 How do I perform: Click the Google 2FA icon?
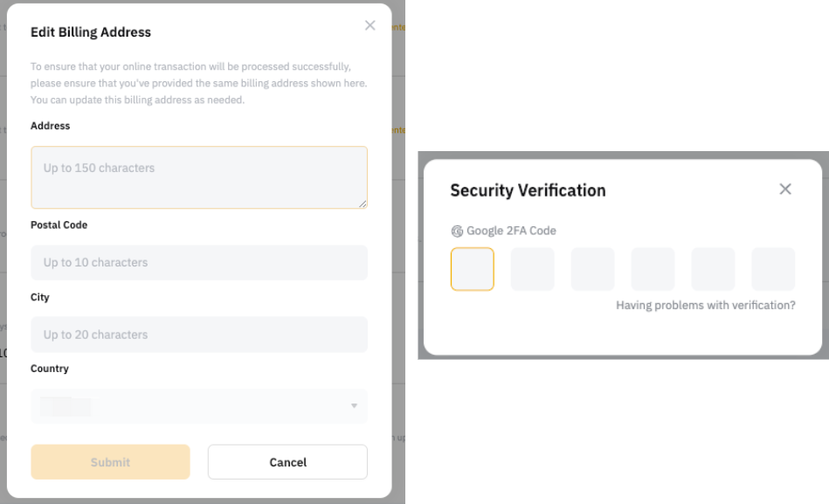click(457, 231)
